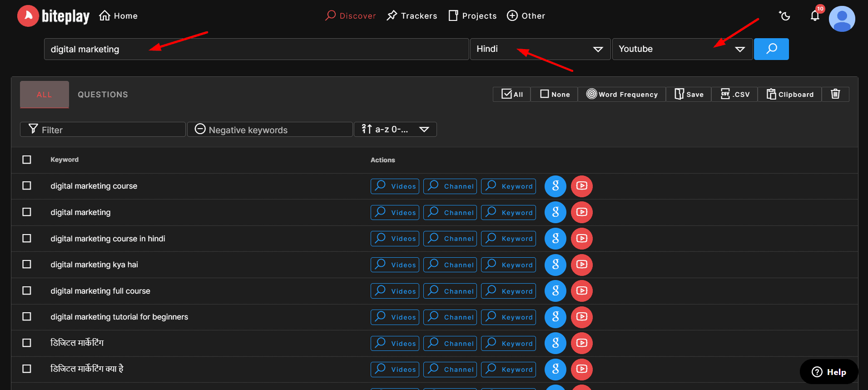The width and height of the screenshot is (868, 390).
Task: Click the blue search magnifier button
Action: coord(771,49)
